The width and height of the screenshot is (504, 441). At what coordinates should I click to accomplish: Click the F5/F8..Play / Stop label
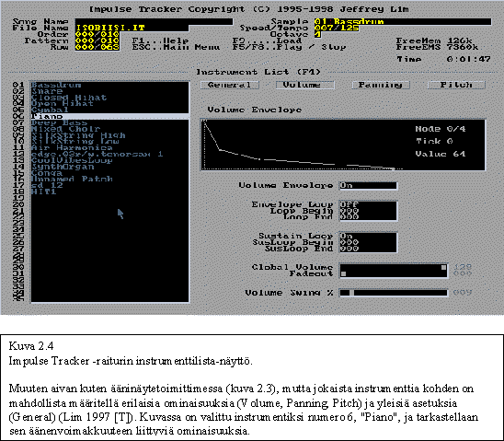[x=290, y=47]
